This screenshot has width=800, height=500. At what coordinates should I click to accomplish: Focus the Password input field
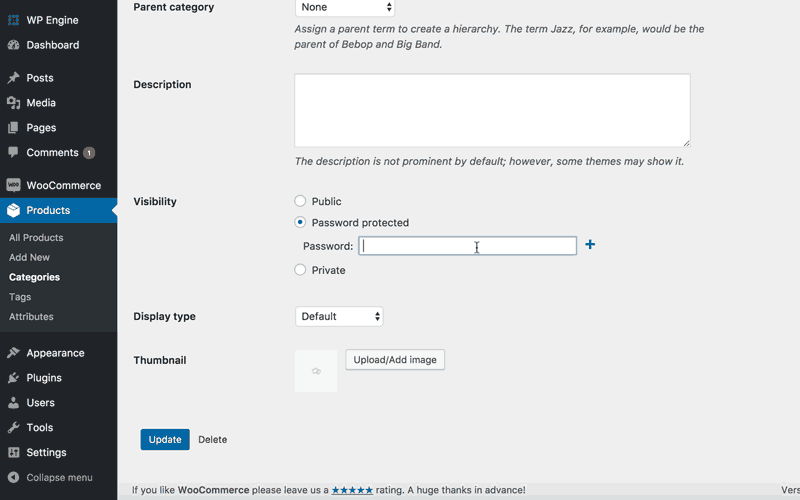pos(467,246)
